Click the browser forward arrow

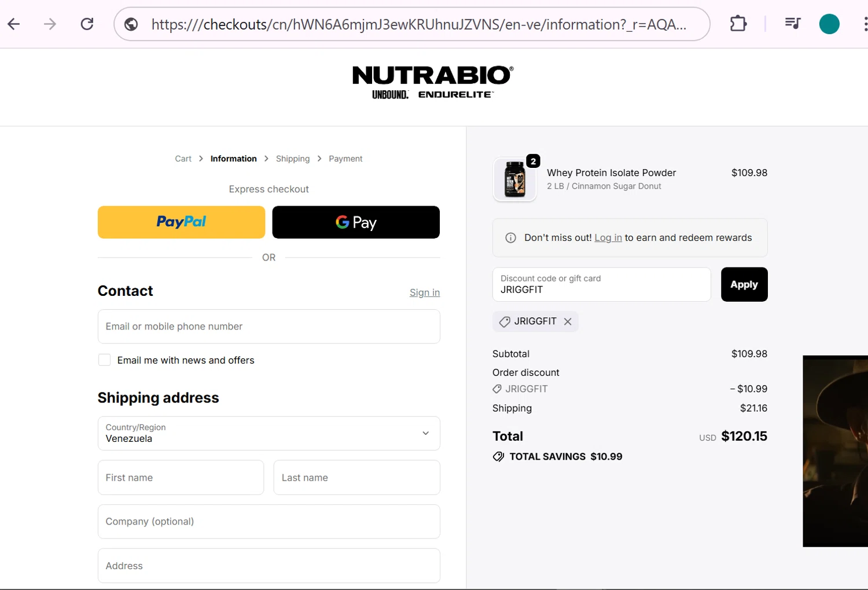[50, 24]
